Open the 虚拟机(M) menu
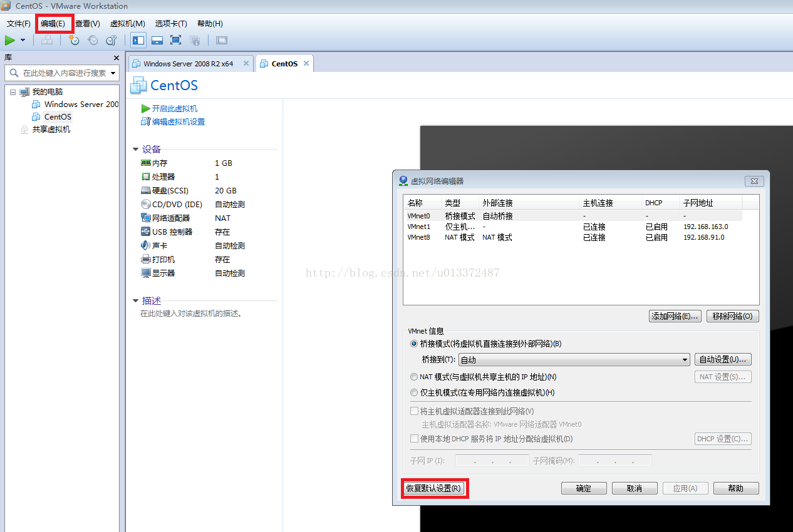793x532 pixels. [x=127, y=24]
